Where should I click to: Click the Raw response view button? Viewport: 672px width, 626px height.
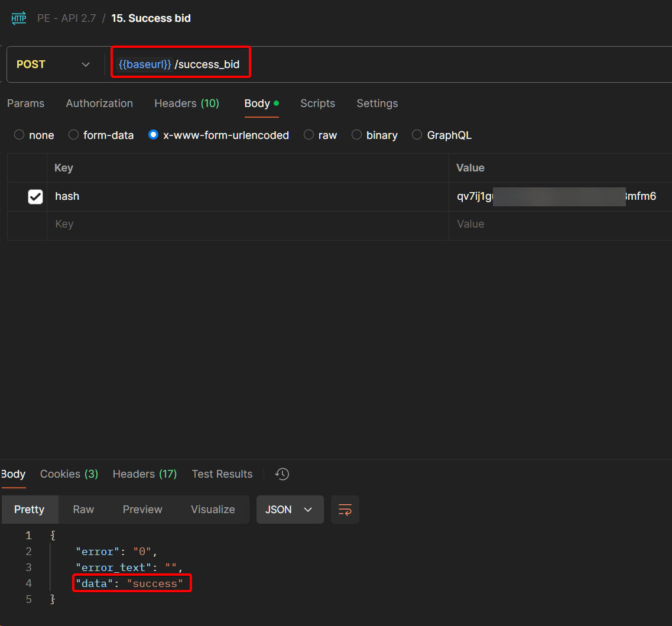pyautogui.click(x=83, y=510)
